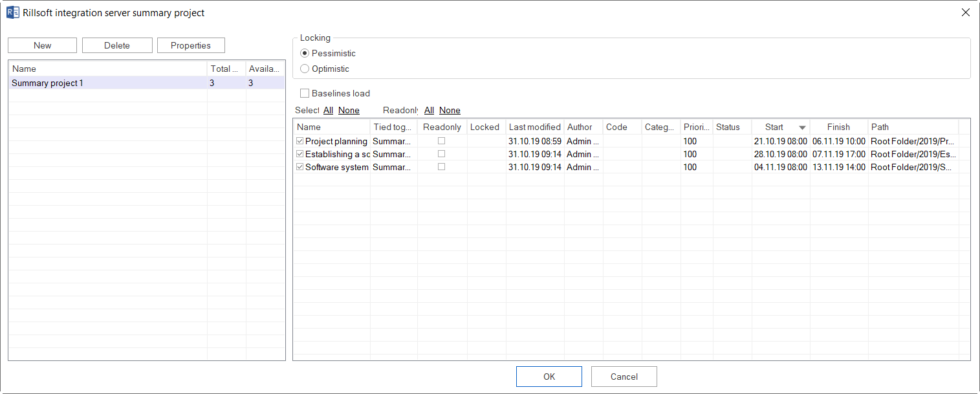Sort by the Priori... column header
Image resolution: width=980 pixels, height=394 pixels.
(697, 127)
